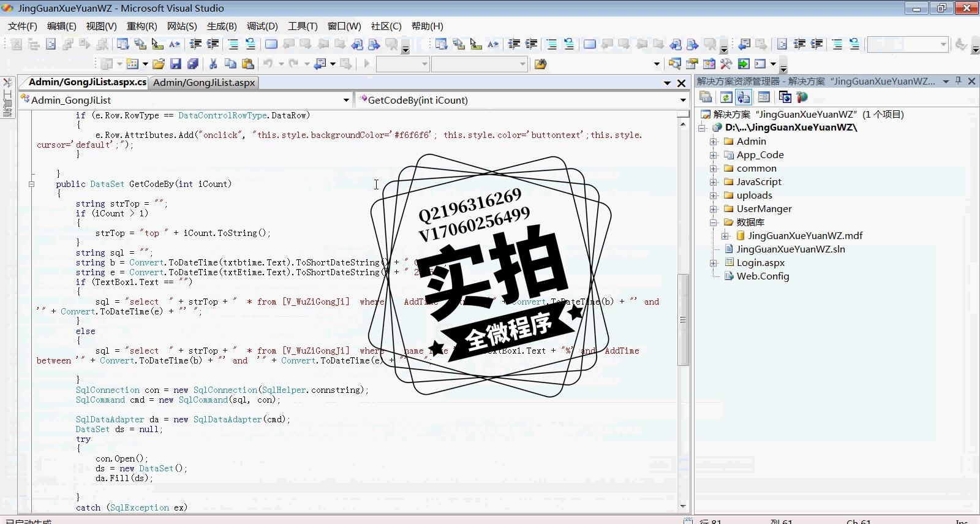The height and width of the screenshot is (524, 980).
Task: Open the Command Window icon
Action: tap(760, 64)
